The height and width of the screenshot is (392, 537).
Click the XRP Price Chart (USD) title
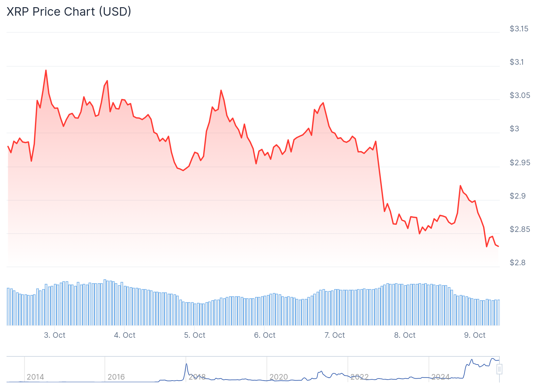tap(69, 12)
